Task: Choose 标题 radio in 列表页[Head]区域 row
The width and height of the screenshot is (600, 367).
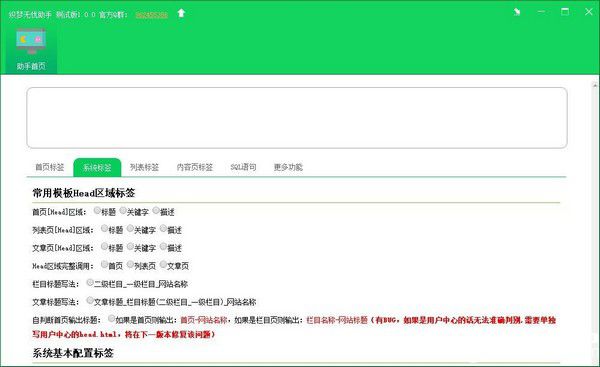Action: (x=104, y=228)
